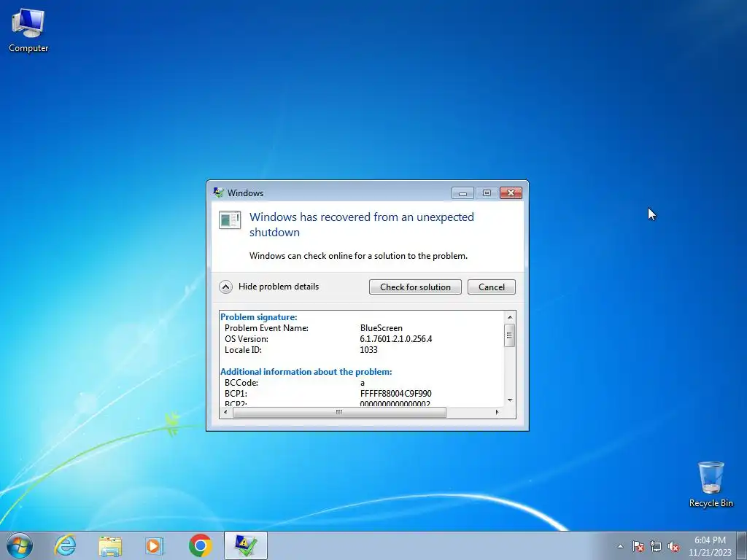Click the BCP1 value FFFFF88004C9F990
This screenshot has height=560, width=747.
396,394
